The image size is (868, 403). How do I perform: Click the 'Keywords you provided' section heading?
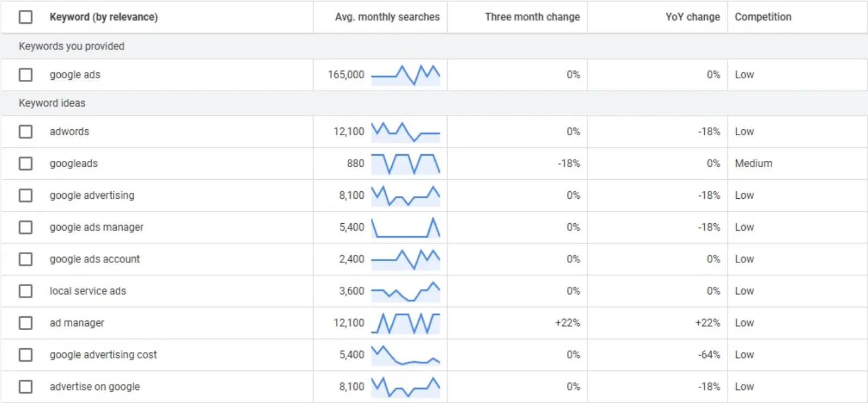tap(72, 46)
